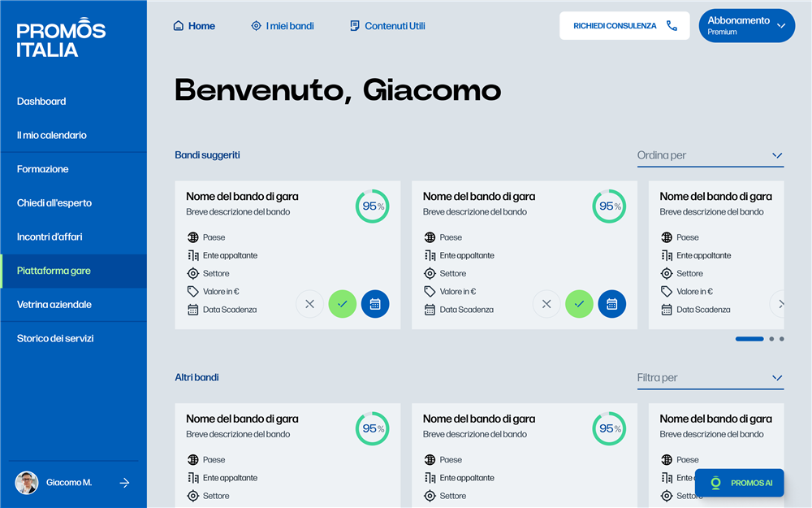Click tag icon beside Valore in € in first suggested card
The height and width of the screenshot is (508, 812).
click(192, 291)
